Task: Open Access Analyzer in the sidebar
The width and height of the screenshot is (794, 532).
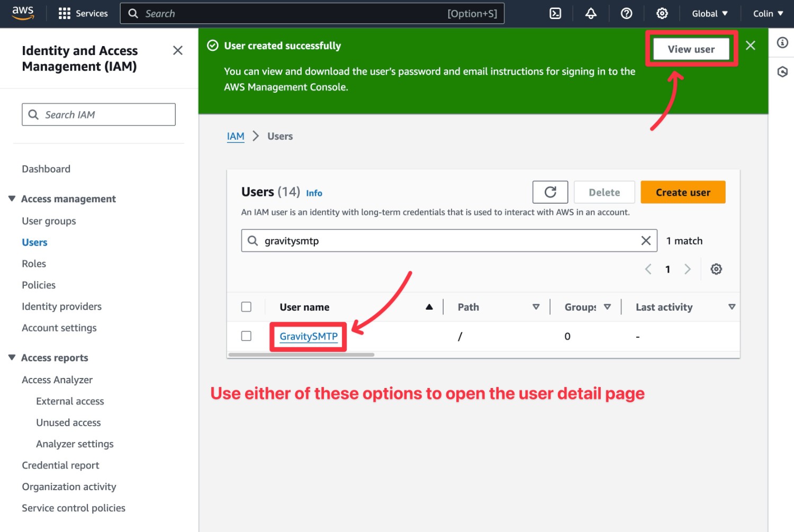Action: click(x=57, y=380)
